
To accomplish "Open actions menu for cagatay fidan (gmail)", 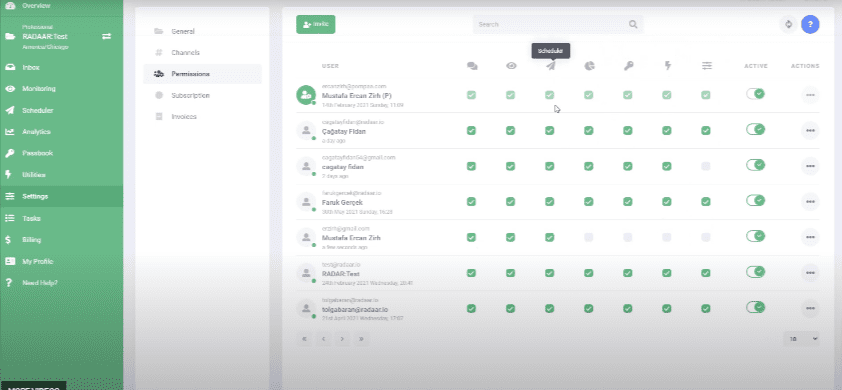I will pyautogui.click(x=810, y=166).
